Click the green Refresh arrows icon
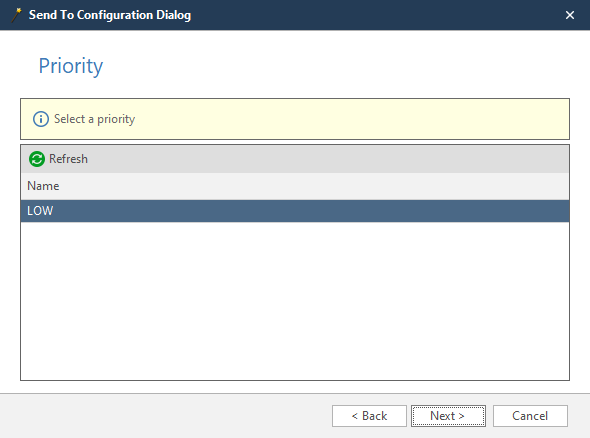590x438 pixels. pyautogui.click(x=37, y=159)
